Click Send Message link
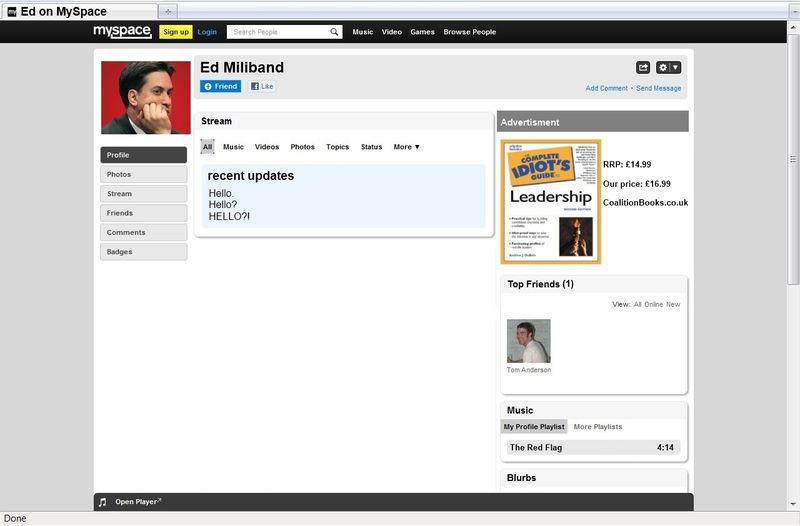 [x=659, y=88]
